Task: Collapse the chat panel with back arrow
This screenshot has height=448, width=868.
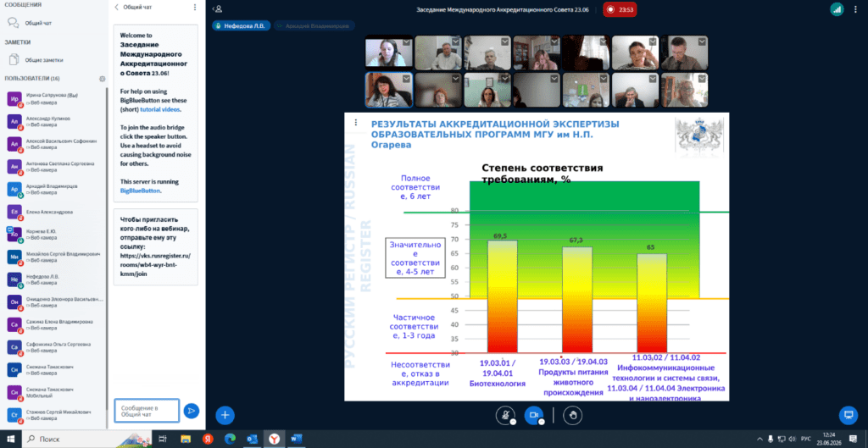Action: coord(116,7)
